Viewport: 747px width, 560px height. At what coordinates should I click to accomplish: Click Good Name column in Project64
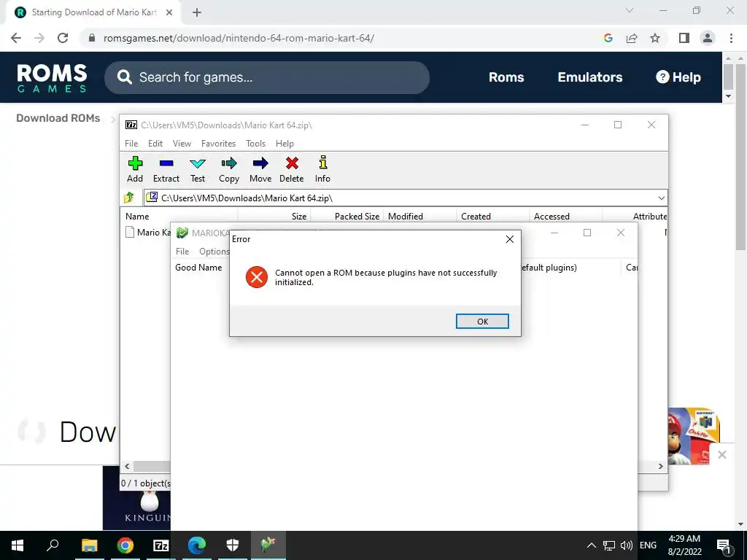pyautogui.click(x=198, y=268)
